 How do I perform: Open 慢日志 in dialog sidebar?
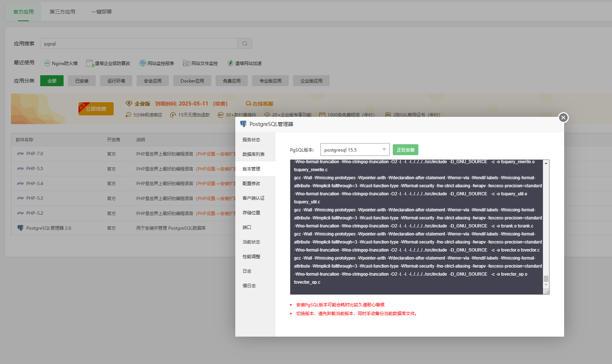255,286
